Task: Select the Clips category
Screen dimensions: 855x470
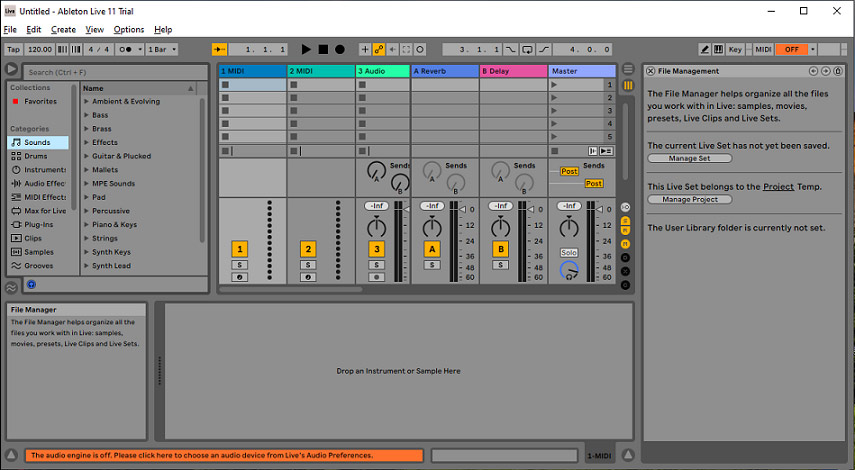Action: 38,238
